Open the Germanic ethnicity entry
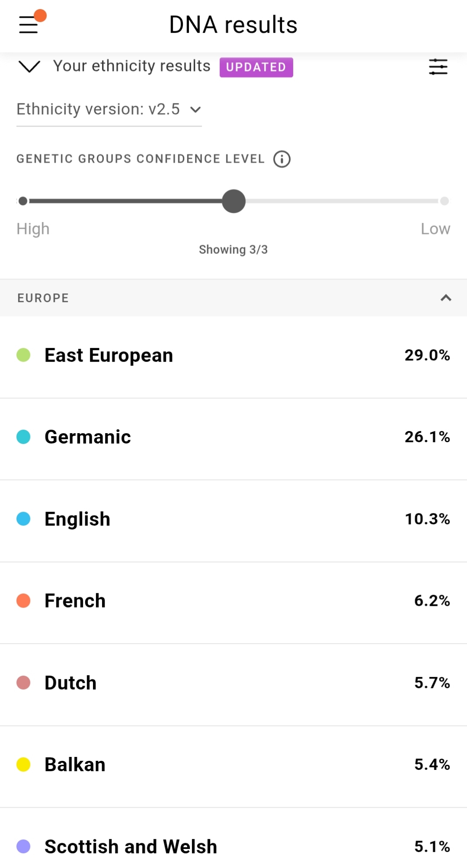 point(233,437)
